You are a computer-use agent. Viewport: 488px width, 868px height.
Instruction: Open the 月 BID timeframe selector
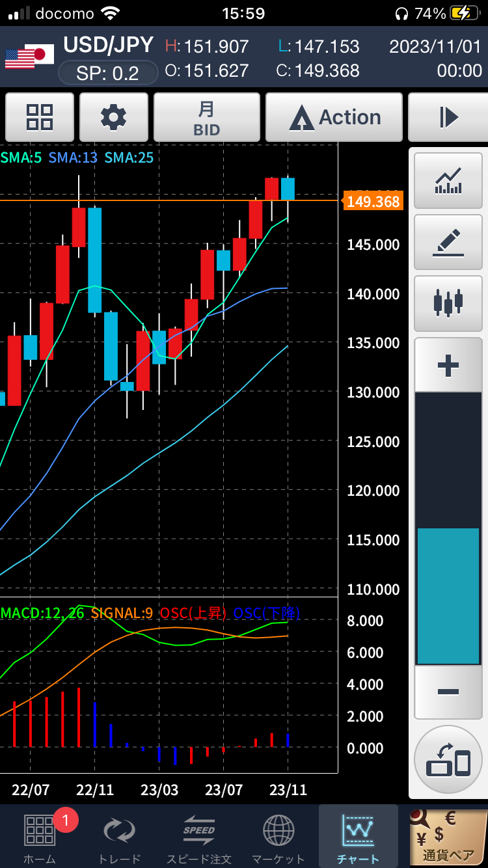point(207,117)
